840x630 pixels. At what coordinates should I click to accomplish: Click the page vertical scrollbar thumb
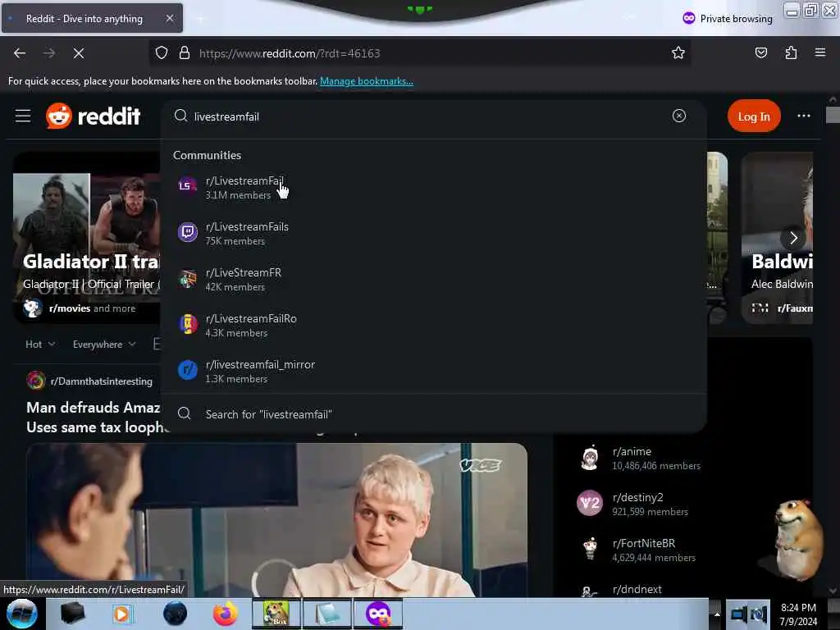[833, 115]
